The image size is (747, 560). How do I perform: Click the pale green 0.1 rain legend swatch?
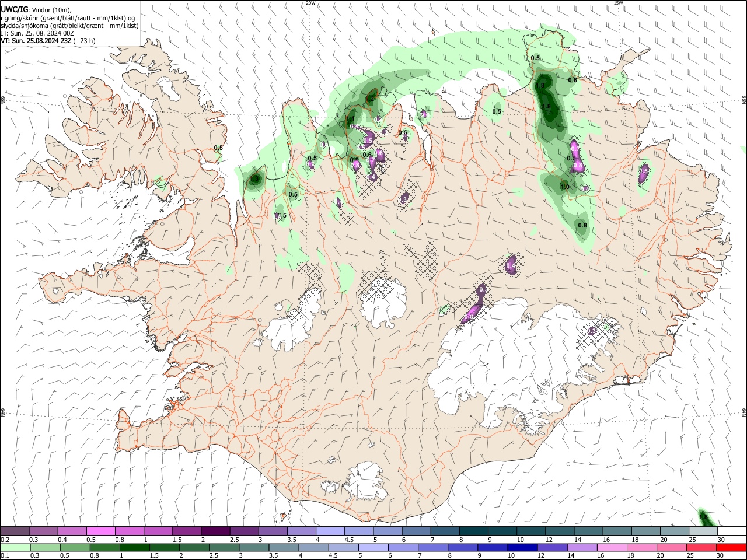15,548
